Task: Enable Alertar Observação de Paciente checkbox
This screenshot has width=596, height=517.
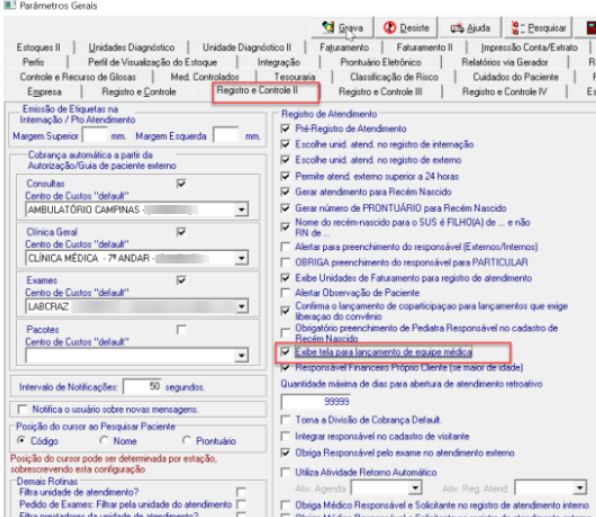Action: (285, 293)
